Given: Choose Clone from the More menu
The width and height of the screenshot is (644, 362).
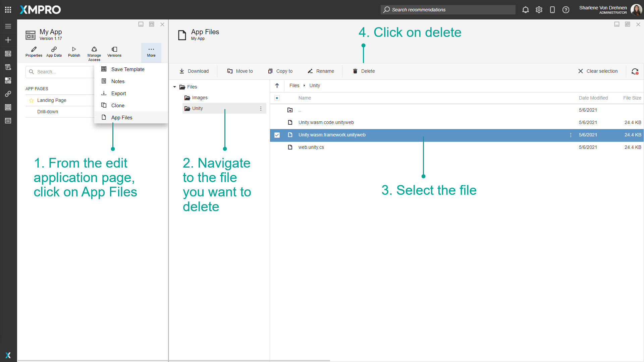Looking at the screenshot, I should pos(117,105).
